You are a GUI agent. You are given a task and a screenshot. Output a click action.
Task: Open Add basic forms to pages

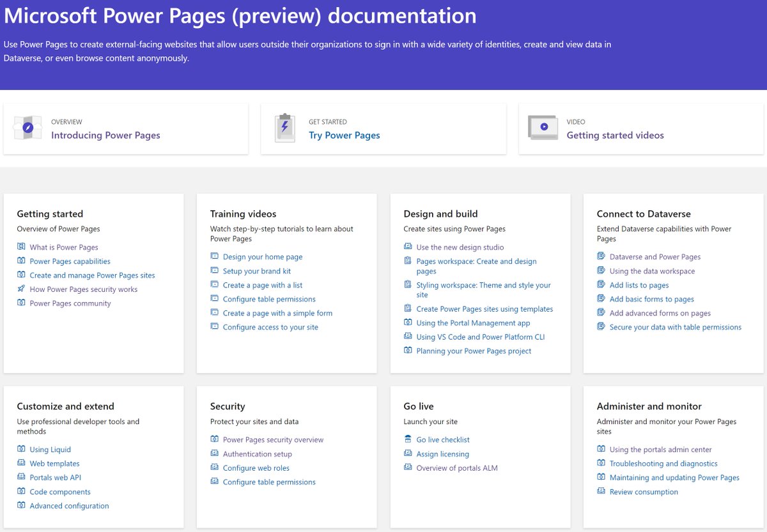pyautogui.click(x=652, y=299)
